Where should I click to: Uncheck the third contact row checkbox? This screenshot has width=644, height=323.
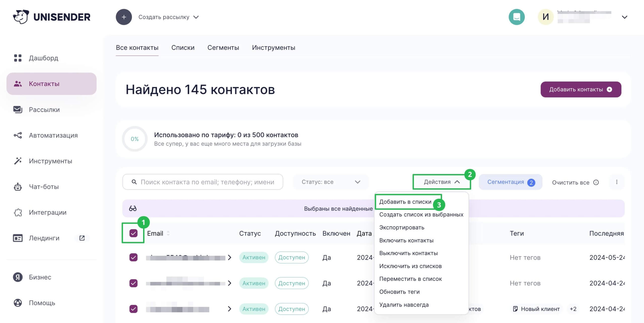(x=133, y=309)
